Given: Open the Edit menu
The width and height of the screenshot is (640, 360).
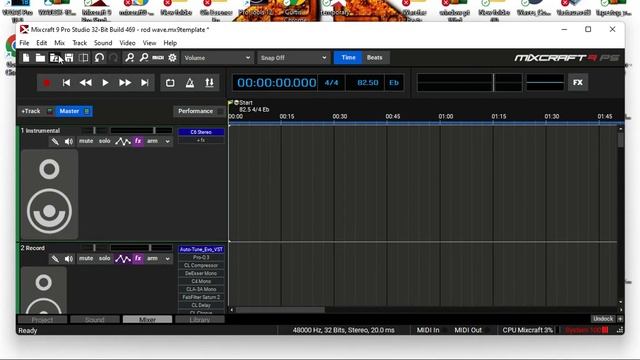Looking at the screenshot, I should [42, 43].
